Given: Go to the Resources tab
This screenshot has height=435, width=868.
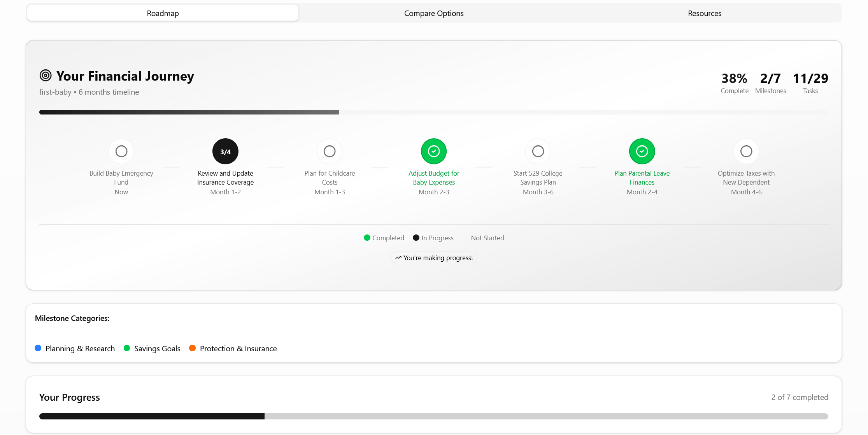Looking at the screenshot, I should coord(704,13).
